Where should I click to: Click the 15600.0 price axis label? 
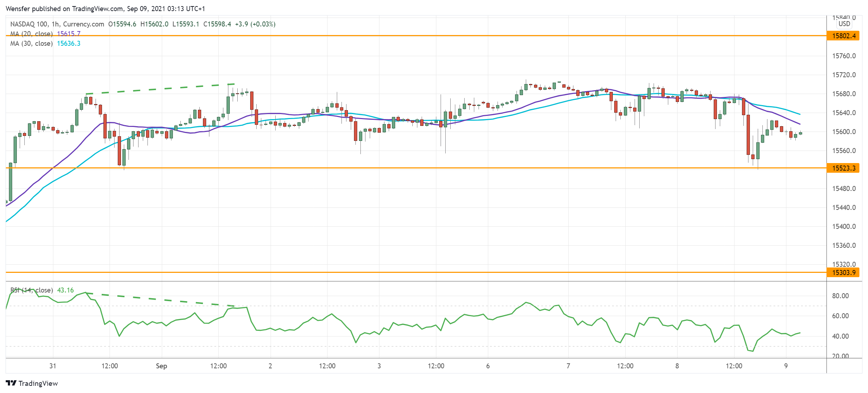coord(844,132)
